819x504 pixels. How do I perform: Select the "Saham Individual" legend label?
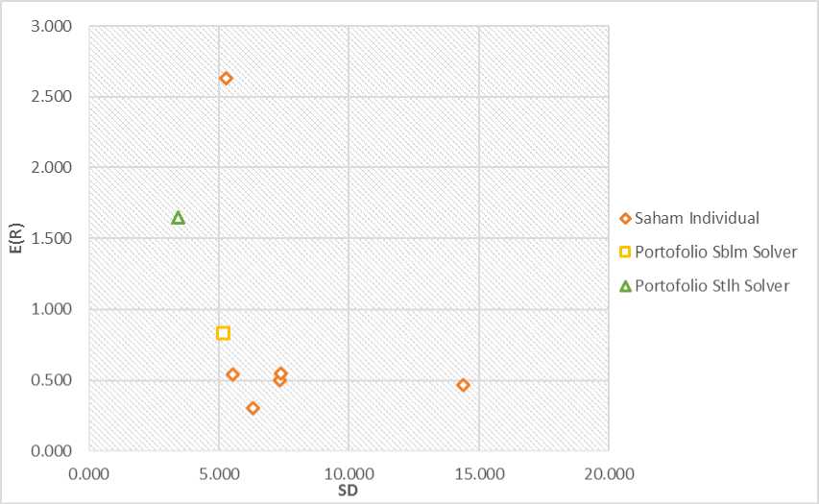click(696, 218)
